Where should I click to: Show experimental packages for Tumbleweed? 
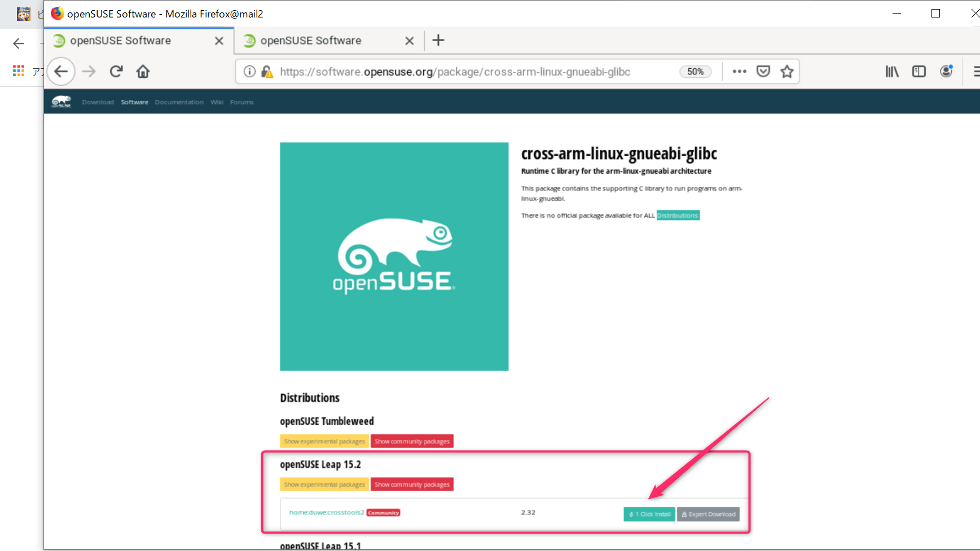(324, 441)
